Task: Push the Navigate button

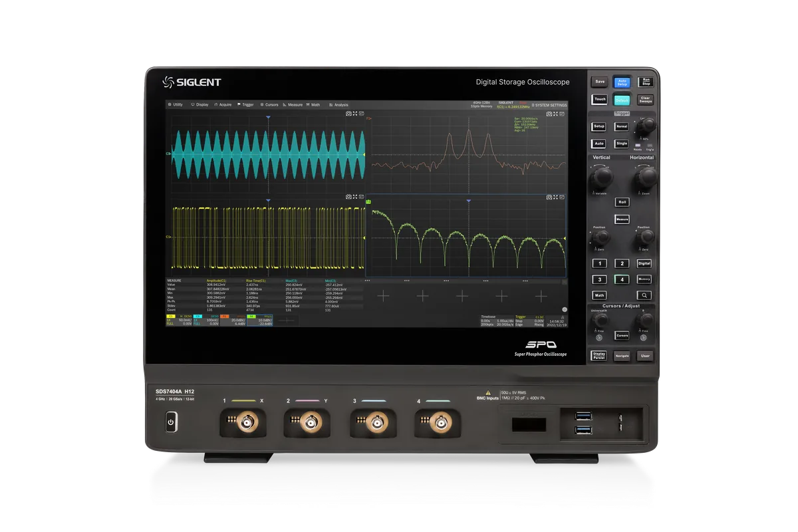Action: click(x=622, y=356)
